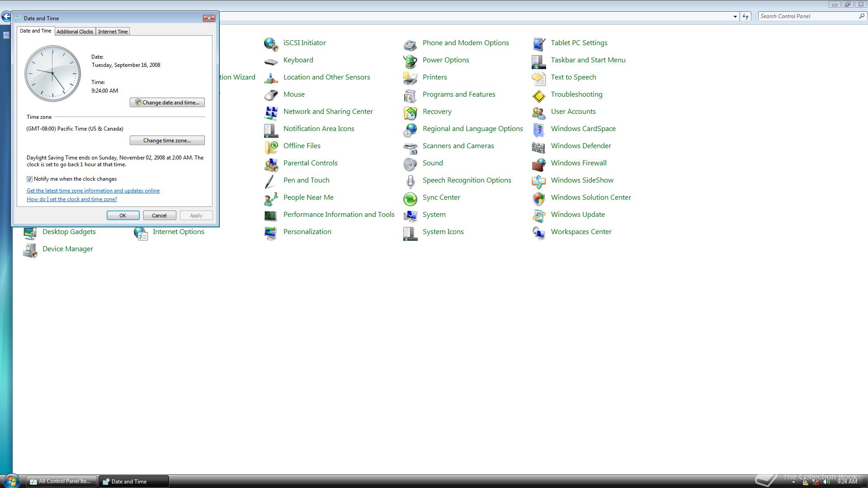Open the Pen and Touch icon
Viewport: 868px width, 488px height.
pos(271,181)
